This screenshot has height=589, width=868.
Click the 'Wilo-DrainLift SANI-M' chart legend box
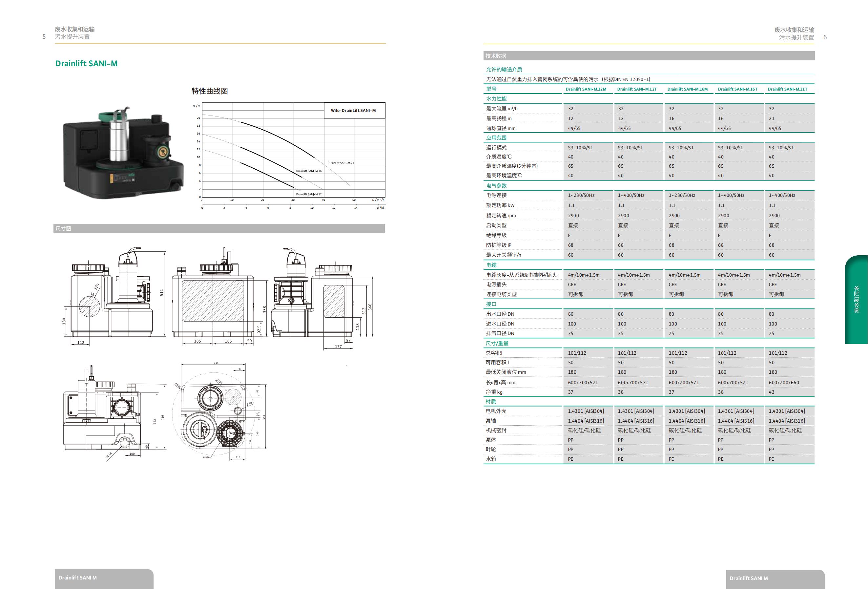[x=354, y=111]
